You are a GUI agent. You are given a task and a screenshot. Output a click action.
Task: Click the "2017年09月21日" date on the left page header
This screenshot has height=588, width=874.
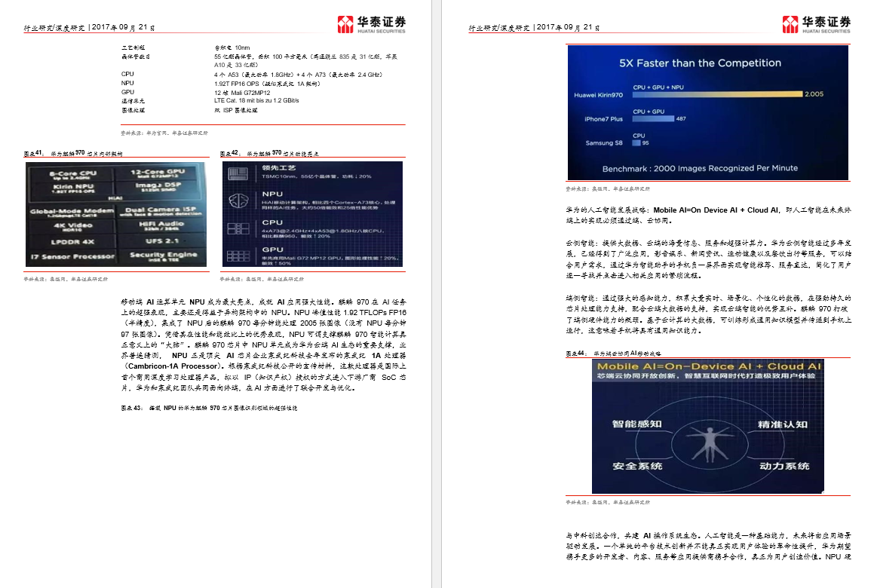[123, 27]
